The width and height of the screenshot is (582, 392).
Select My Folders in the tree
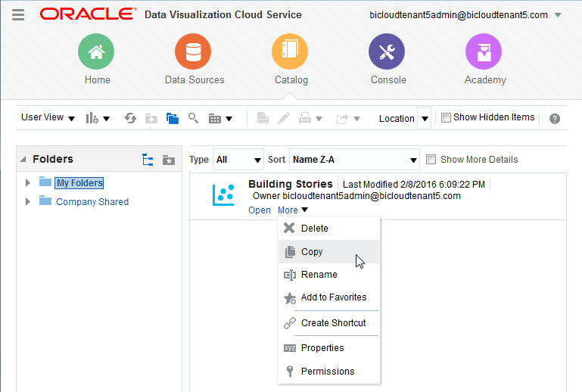[x=79, y=183]
